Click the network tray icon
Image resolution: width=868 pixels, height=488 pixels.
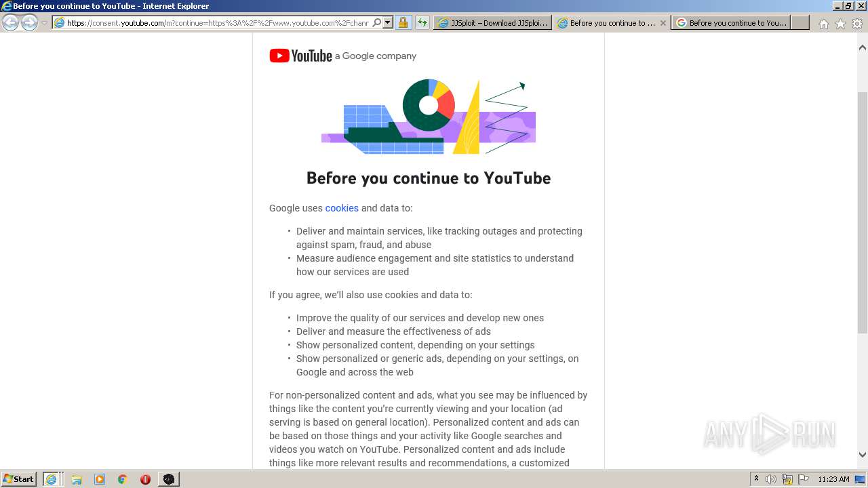[787, 479]
